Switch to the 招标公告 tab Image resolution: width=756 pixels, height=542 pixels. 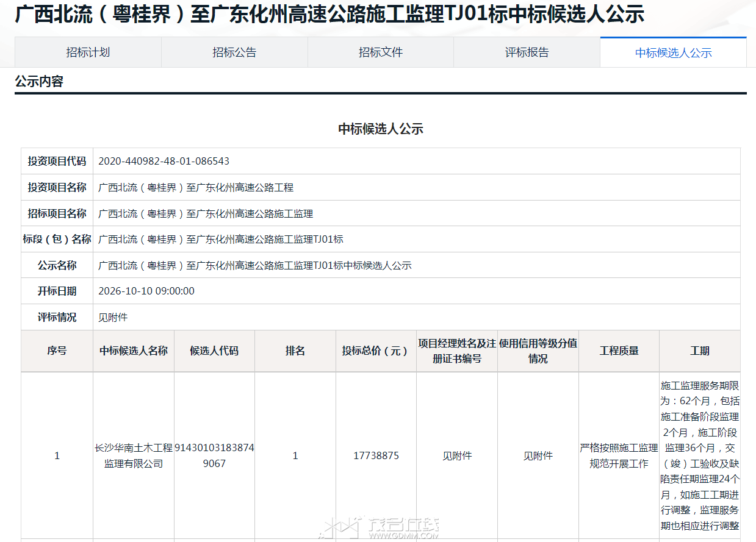click(x=234, y=52)
